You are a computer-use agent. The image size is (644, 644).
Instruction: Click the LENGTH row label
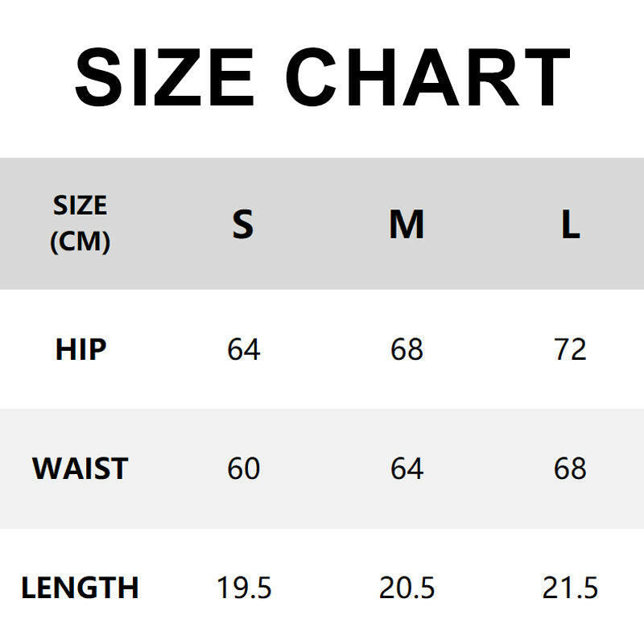(80, 588)
